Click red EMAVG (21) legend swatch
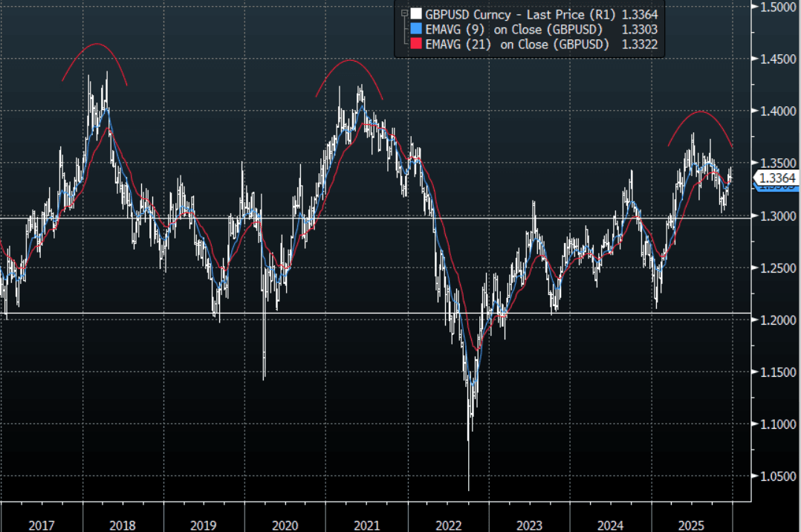The height and width of the screenshot is (532, 801). point(416,43)
